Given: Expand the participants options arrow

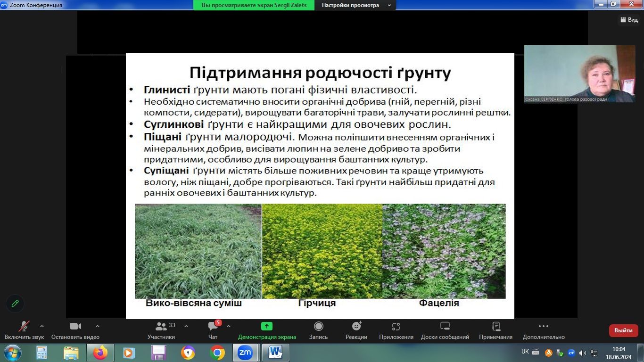Looking at the screenshot, I should pyautogui.click(x=186, y=326).
